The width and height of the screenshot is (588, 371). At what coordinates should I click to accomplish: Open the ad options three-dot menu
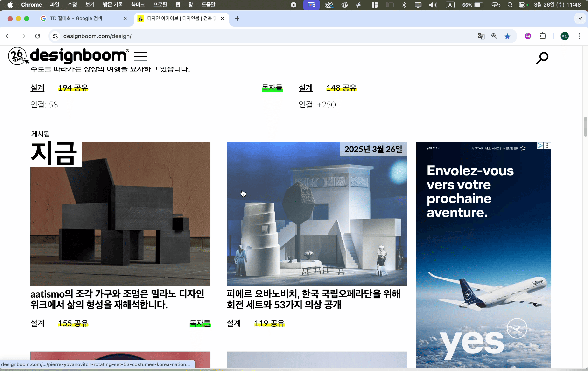(x=547, y=146)
